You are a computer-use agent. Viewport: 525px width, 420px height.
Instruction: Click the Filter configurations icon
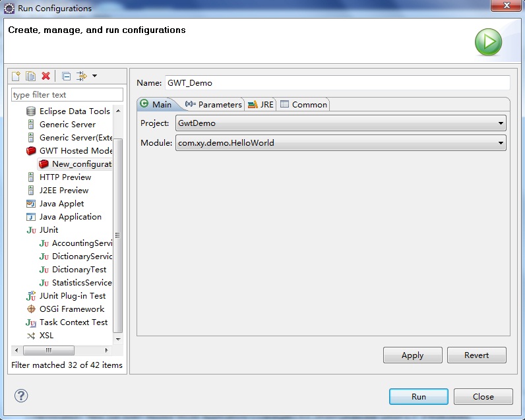click(x=82, y=76)
